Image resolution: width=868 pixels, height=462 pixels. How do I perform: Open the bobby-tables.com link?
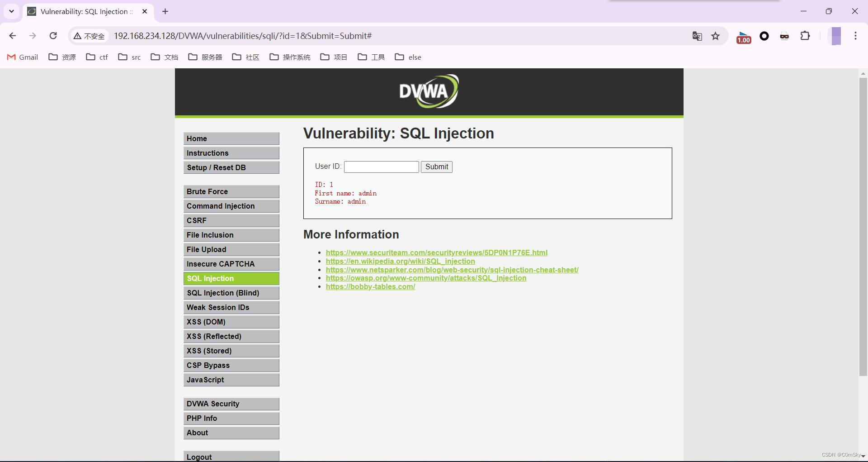(370, 286)
